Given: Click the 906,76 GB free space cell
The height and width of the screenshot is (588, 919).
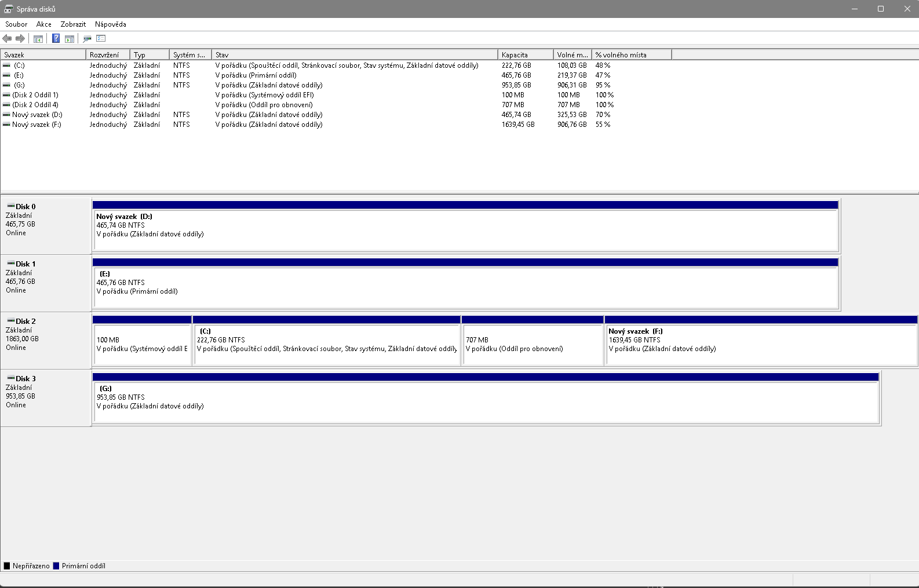Looking at the screenshot, I should 572,125.
